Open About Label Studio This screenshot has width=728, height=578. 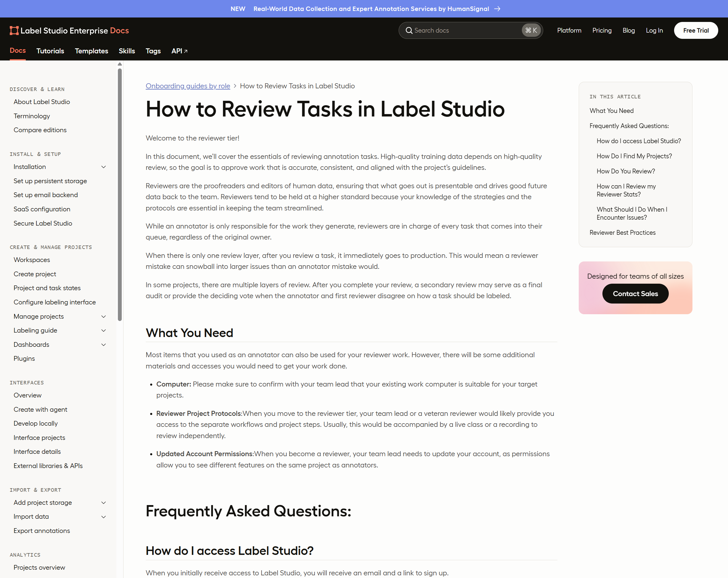pos(42,102)
